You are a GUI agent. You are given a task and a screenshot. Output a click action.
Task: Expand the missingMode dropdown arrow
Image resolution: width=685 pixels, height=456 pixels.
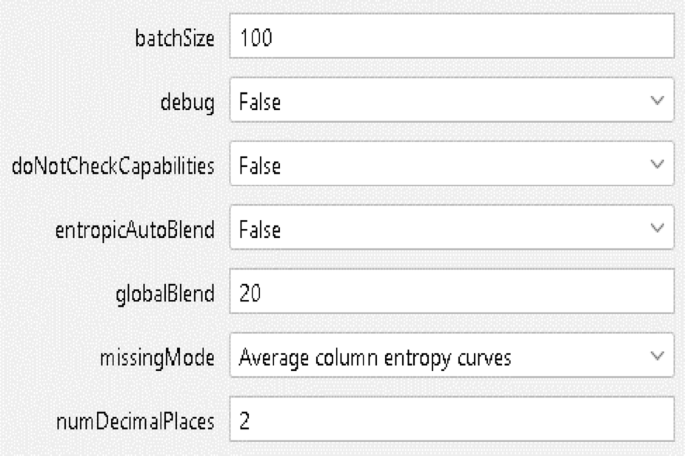click(x=656, y=355)
